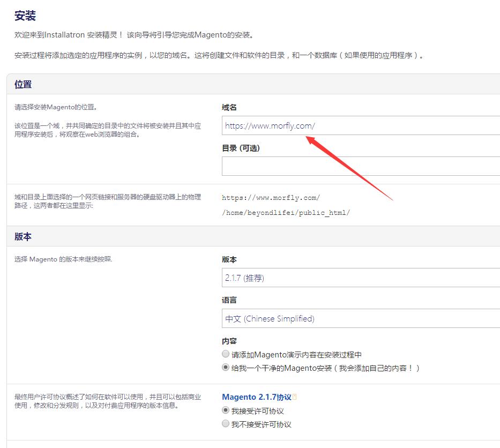The image size is (500, 448).
Task: Click the external link icon beside Magento 2.1.7协议
Action: click(295, 397)
